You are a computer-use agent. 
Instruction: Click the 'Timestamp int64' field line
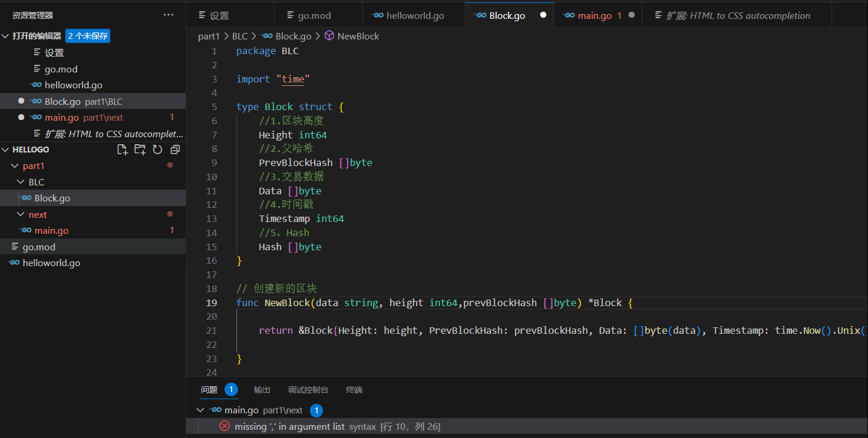pyautogui.click(x=301, y=219)
